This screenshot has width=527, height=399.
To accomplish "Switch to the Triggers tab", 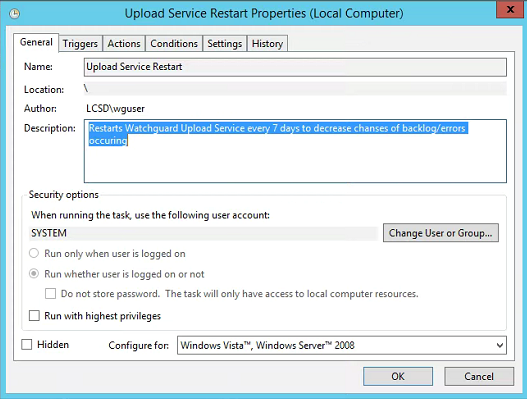I will pyautogui.click(x=80, y=44).
